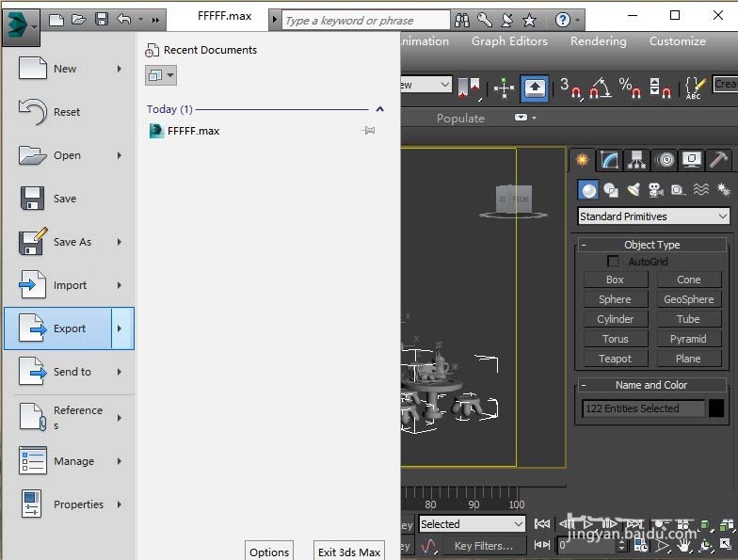Open the reference coordinate system dropdown
Viewport: 738px width, 560px height.
click(425, 85)
